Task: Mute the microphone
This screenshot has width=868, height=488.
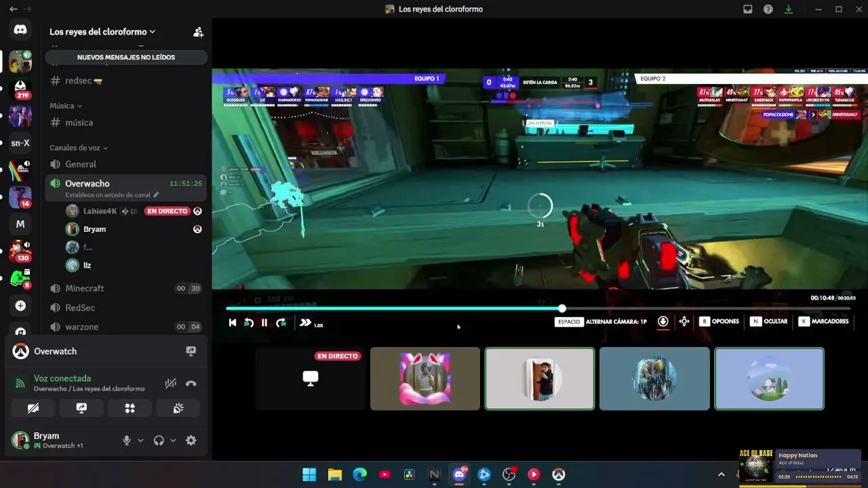Action: [x=126, y=441]
